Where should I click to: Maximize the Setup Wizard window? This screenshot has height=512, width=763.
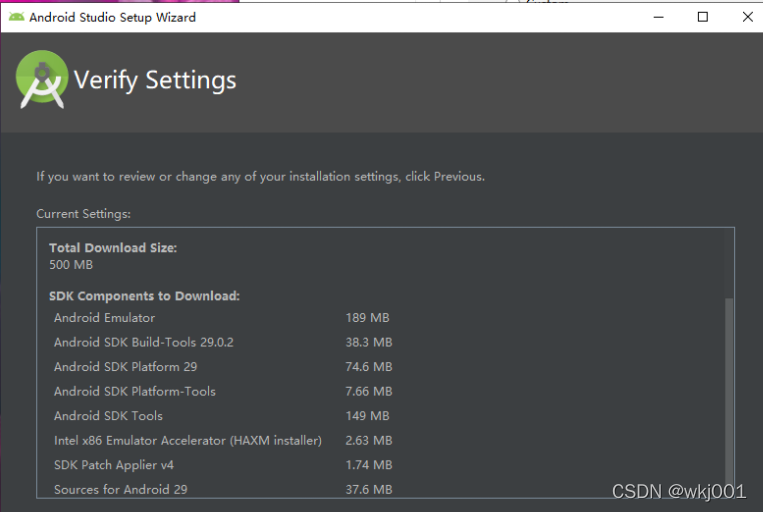click(x=703, y=17)
